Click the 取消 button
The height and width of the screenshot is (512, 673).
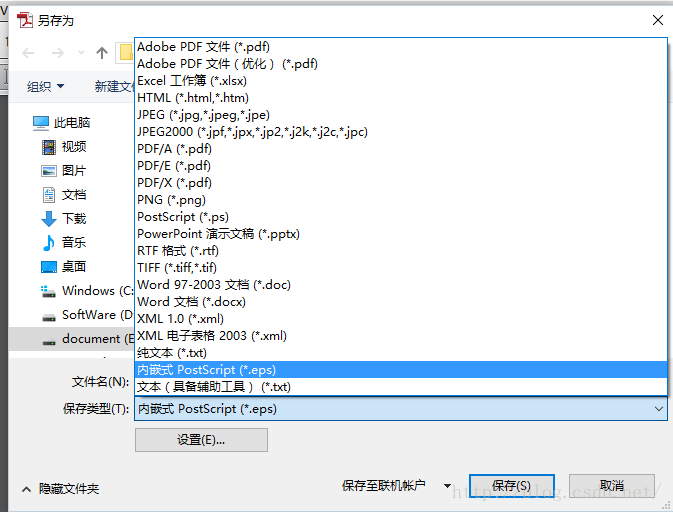tap(612, 486)
